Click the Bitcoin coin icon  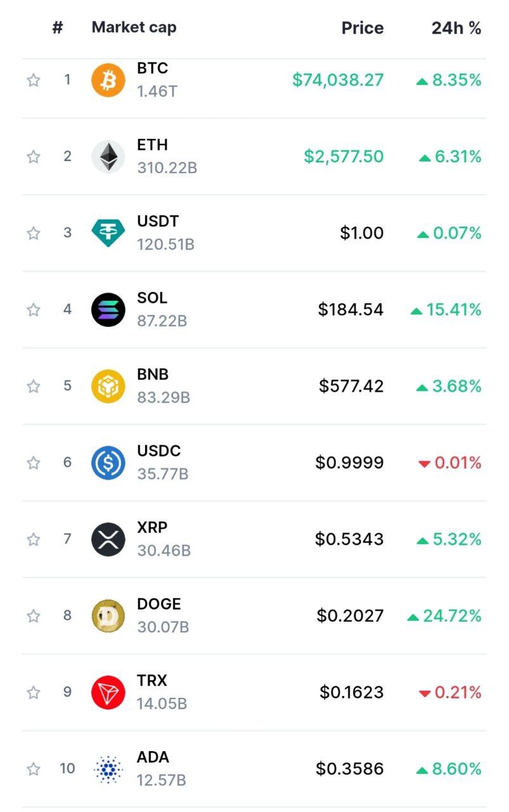pos(108,80)
